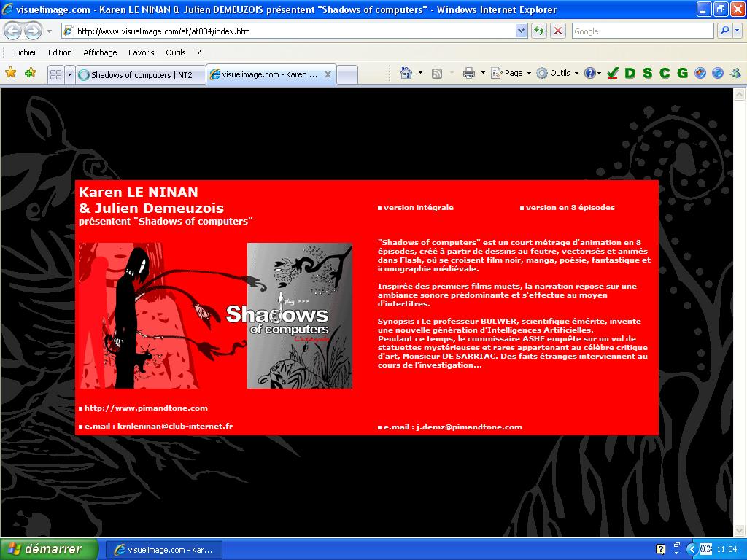Go back with the browser Back arrow
The width and height of the screenshot is (747, 560).
(x=13, y=31)
